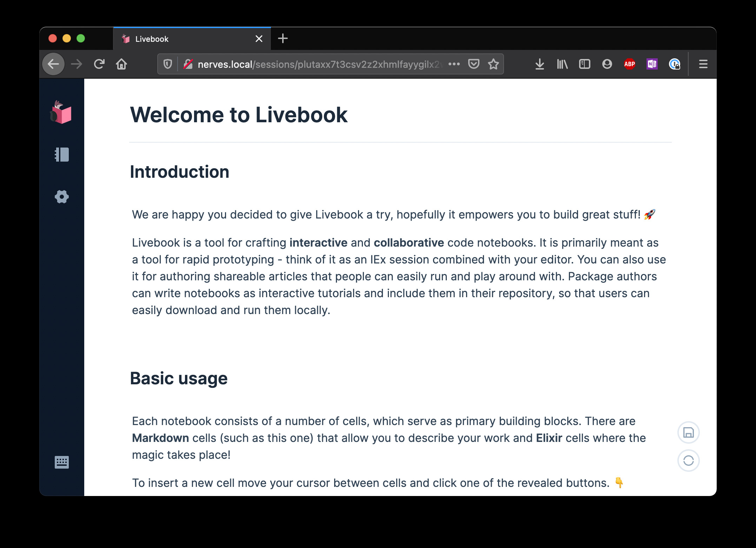The image size is (756, 548).
Task: Show keyboard shortcuts from the sidebar
Action: [61, 462]
